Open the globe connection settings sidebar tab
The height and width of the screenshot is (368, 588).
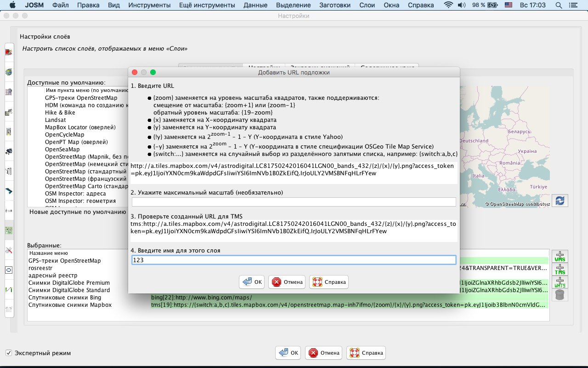click(9, 72)
